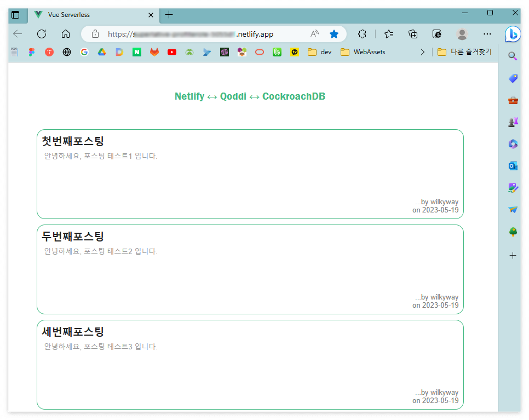Open the tab actions menu icon
Screen dimensions: 529x420
pos(15,15)
